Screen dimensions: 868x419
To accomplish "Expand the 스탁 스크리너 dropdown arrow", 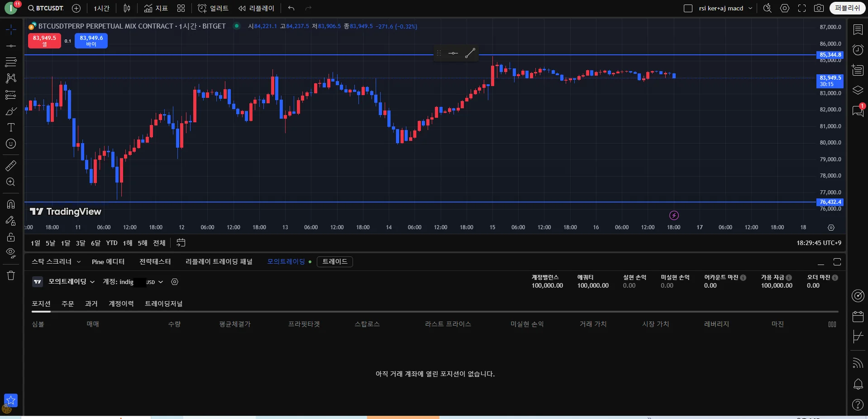I will [79, 262].
